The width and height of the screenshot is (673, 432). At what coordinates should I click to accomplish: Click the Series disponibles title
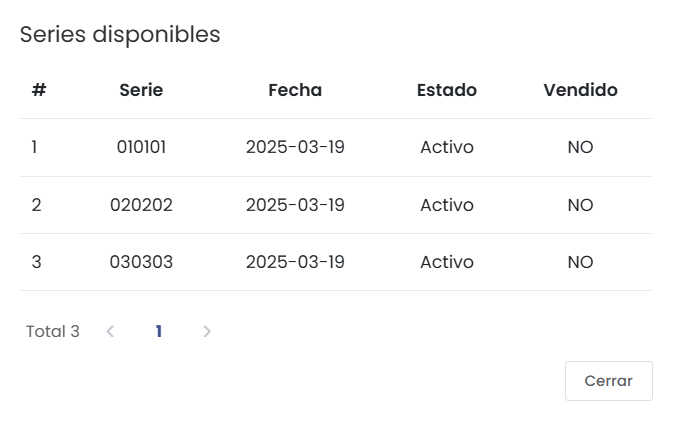coord(120,34)
